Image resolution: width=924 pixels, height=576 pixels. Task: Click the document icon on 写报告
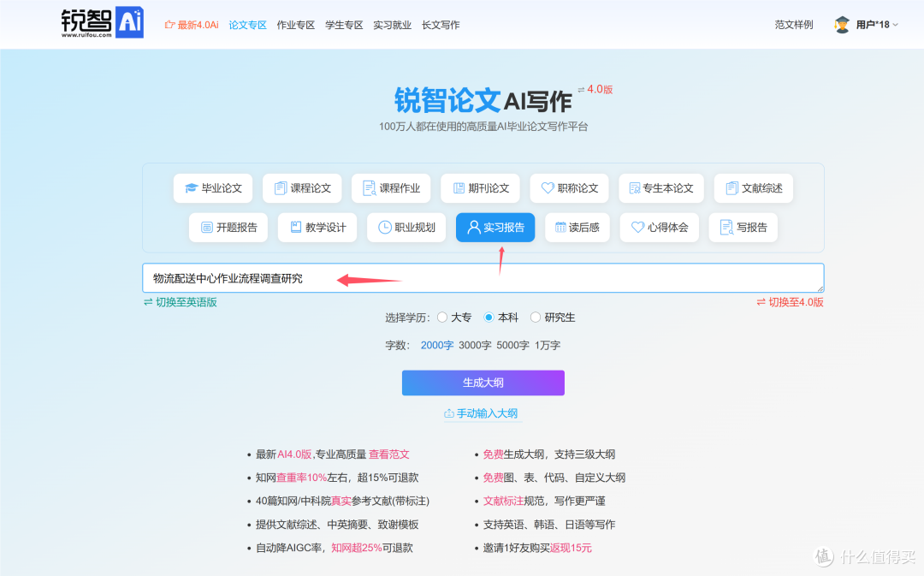726,228
